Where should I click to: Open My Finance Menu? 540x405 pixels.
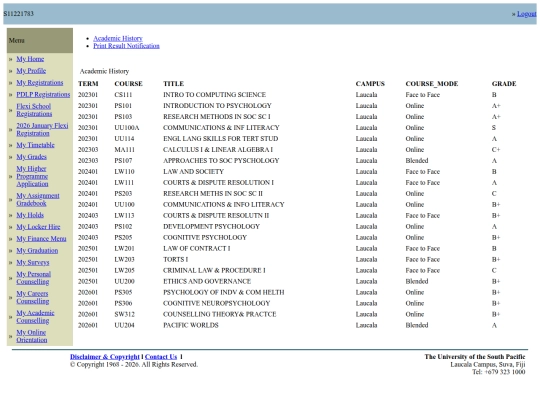pos(41,239)
